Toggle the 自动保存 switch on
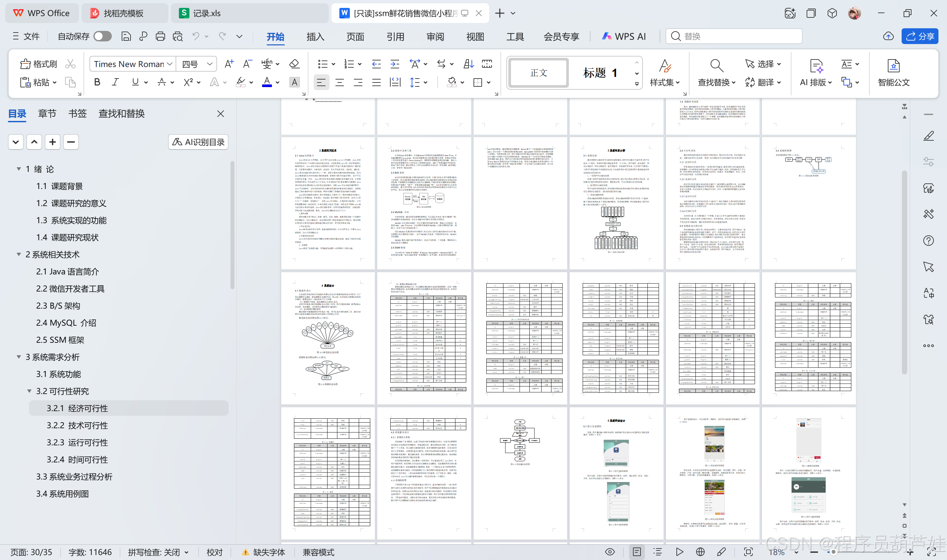The width and height of the screenshot is (947, 560). pos(102,36)
